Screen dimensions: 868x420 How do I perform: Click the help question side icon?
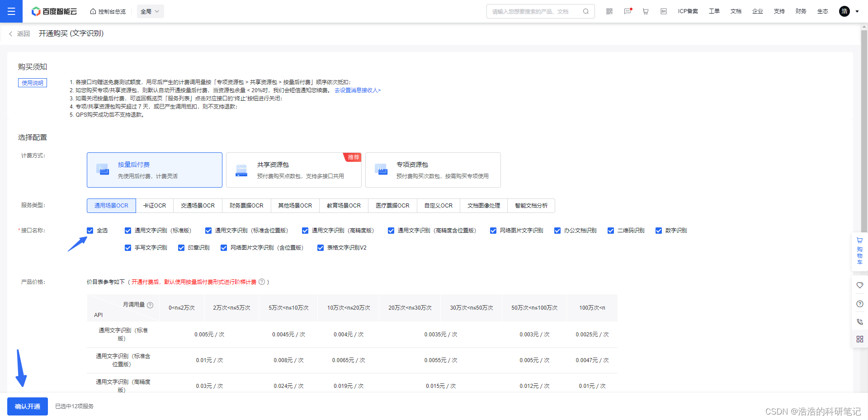point(860,304)
